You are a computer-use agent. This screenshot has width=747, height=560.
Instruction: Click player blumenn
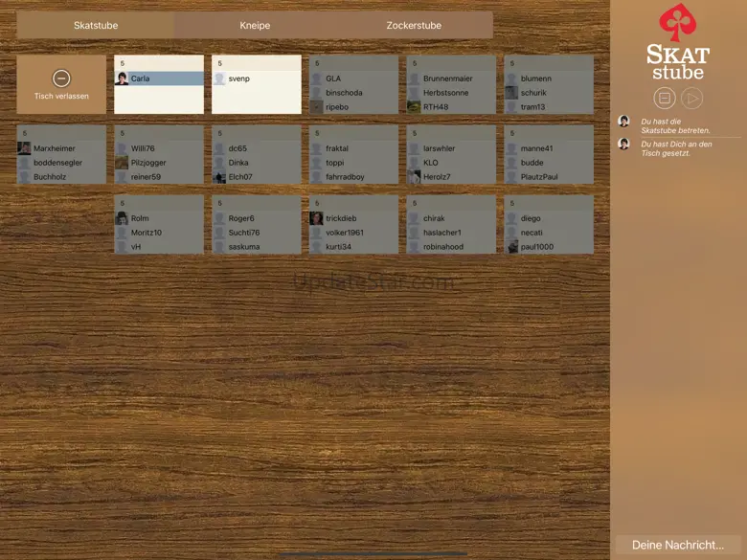[x=549, y=78]
